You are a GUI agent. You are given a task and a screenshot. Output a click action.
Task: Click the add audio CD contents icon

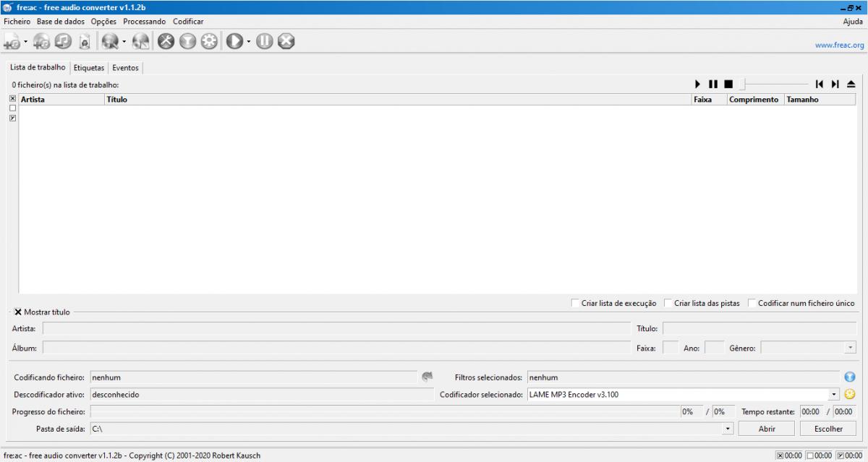point(41,42)
